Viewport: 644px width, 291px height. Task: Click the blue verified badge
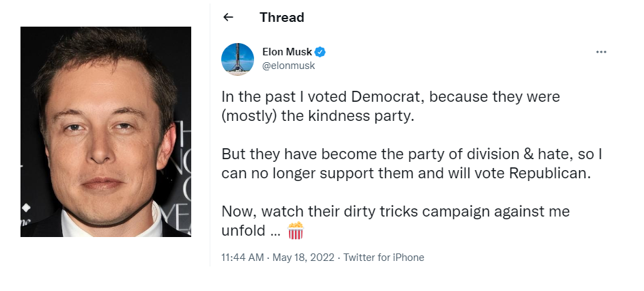tap(320, 52)
